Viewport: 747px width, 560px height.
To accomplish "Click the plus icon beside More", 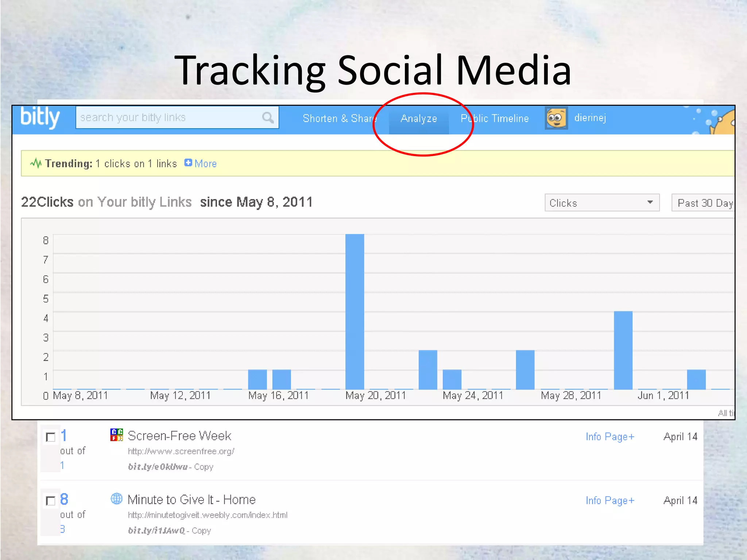I will (x=188, y=163).
